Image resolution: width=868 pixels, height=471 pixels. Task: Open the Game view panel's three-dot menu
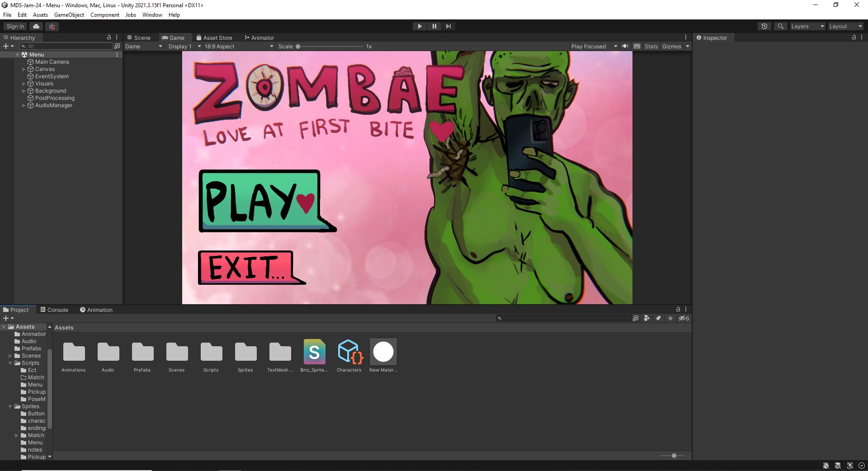[685, 38]
